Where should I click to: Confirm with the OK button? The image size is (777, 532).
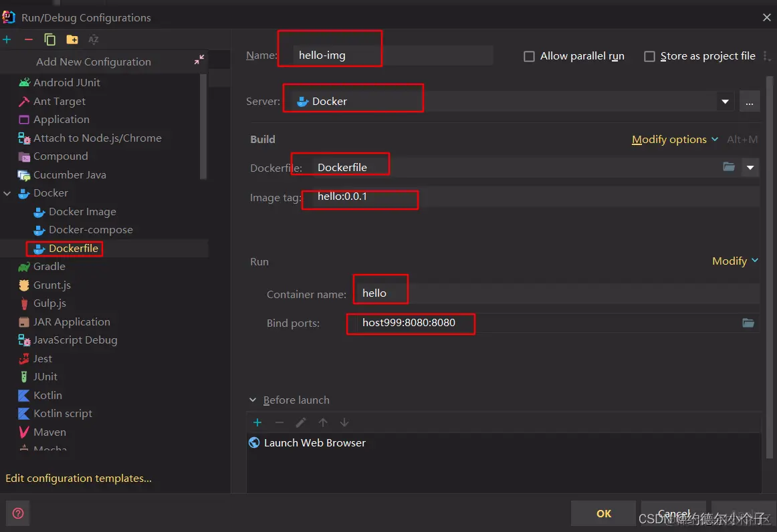coord(603,514)
